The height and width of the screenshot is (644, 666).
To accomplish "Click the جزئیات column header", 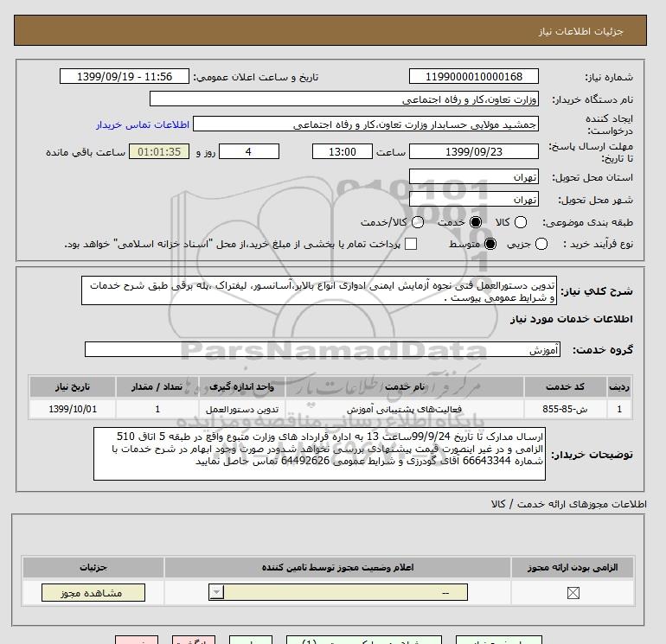I will (x=93, y=567).
